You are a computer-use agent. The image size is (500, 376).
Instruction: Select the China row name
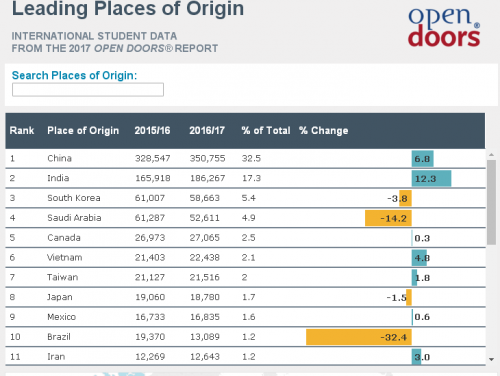pyautogui.click(x=59, y=158)
